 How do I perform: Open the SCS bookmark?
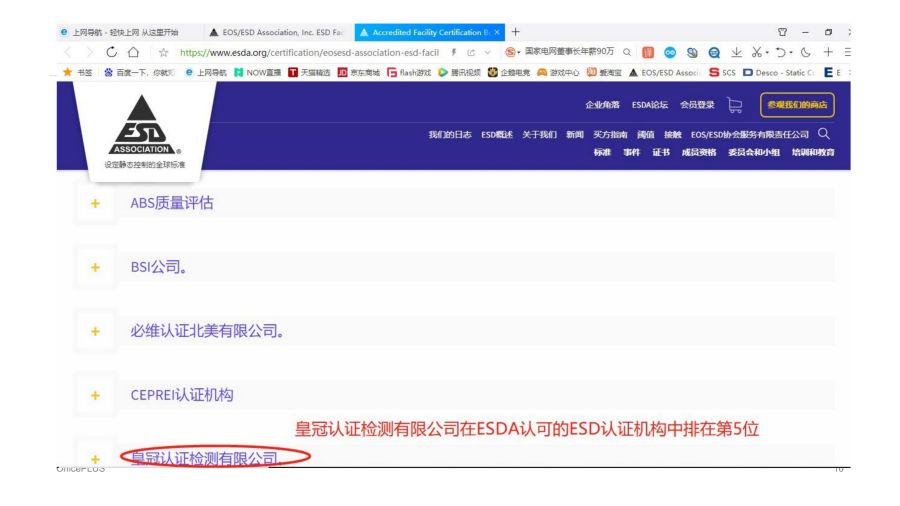click(722, 72)
